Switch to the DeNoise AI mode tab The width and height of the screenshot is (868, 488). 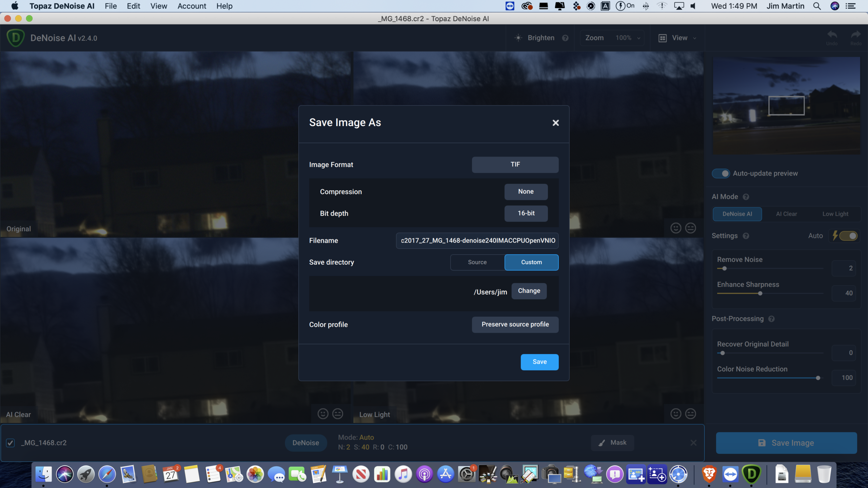pos(737,214)
